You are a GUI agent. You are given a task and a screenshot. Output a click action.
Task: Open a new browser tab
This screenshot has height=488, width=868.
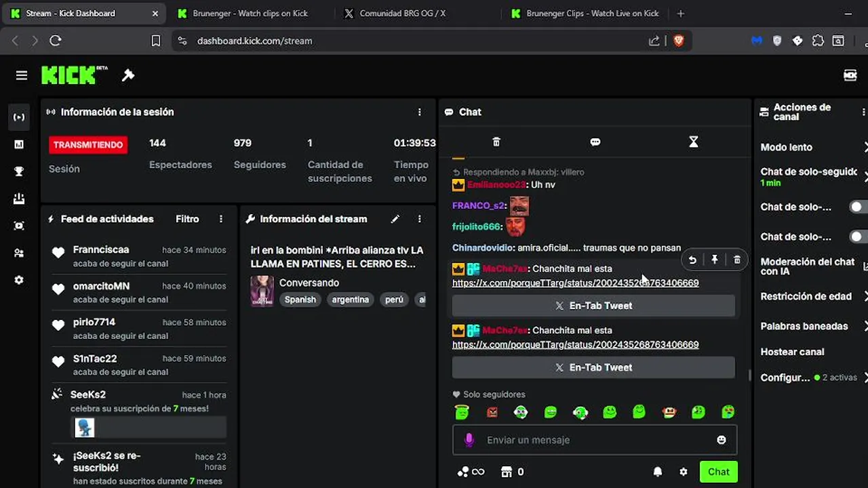tap(681, 13)
